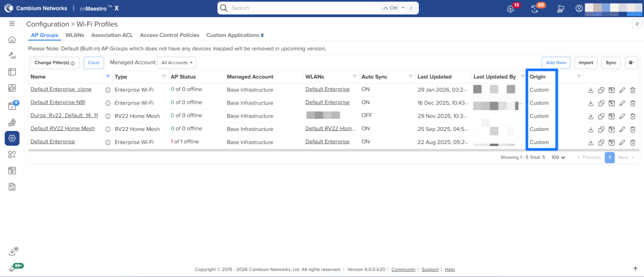Toggle the hamburger menu to expand sidebar
Screen dimensions: 644x277
pyautogui.click(x=12, y=24)
